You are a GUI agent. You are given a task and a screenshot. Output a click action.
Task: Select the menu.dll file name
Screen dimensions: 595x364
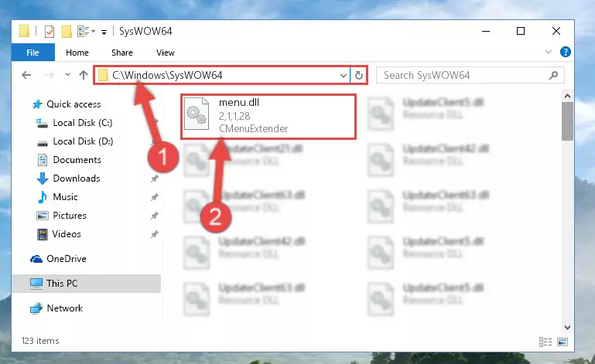coord(239,102)
